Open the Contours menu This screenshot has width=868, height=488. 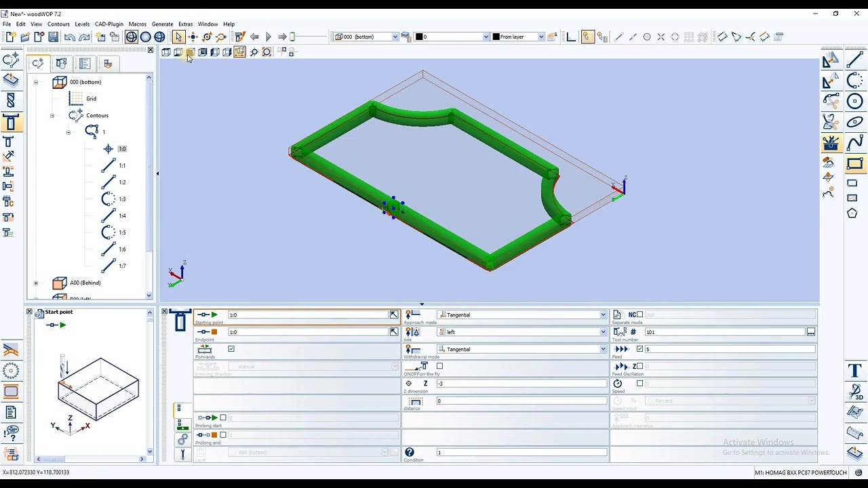tap(58, 24)
